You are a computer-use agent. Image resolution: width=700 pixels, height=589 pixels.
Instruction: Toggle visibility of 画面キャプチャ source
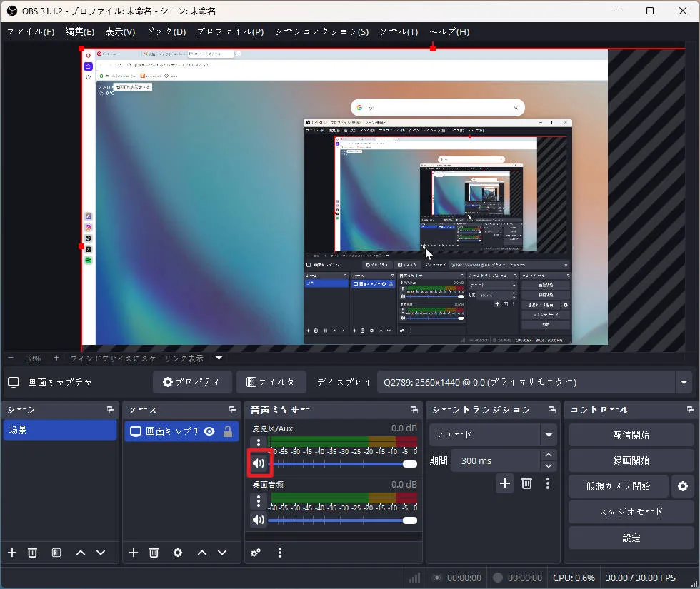tap(209, 431)
